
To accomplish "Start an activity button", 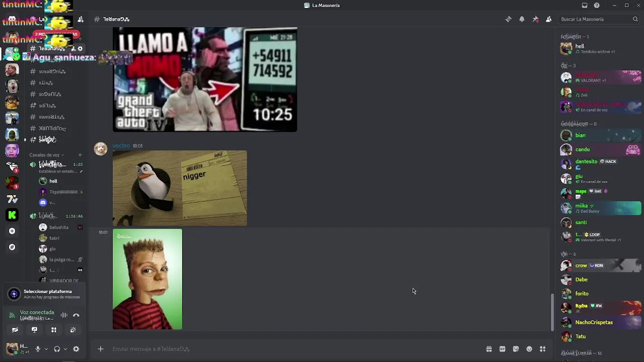I will coord(54,330).
